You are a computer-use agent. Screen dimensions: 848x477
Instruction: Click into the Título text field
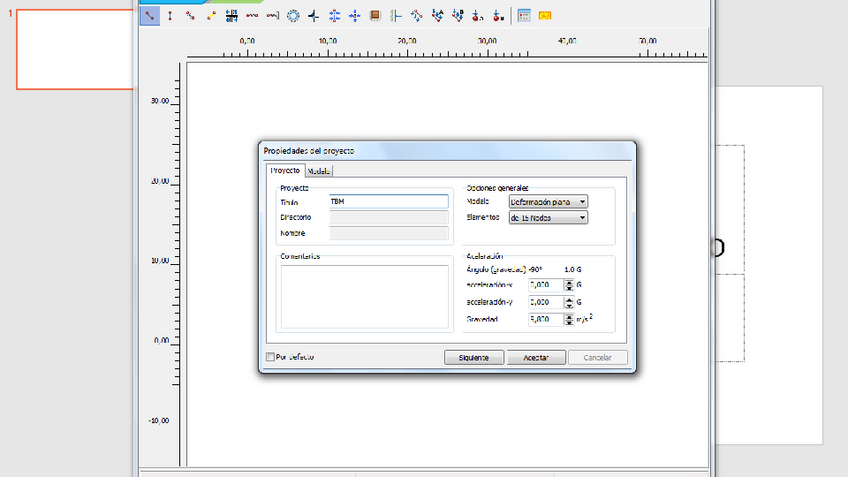(388, 201)
